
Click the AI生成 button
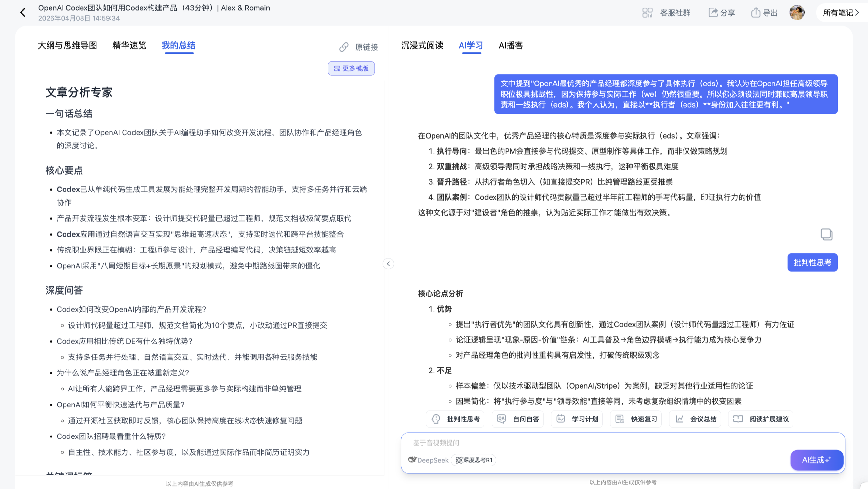(817, 460)
